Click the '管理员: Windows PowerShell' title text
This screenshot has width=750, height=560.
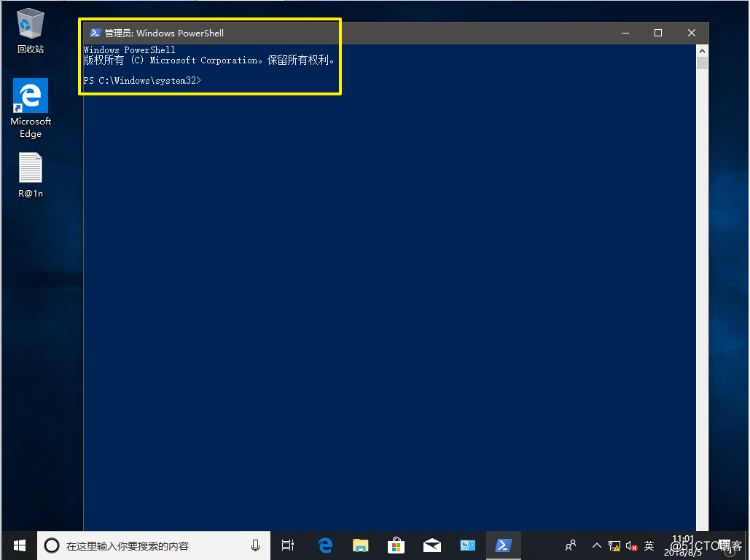(x=164, y=33)
